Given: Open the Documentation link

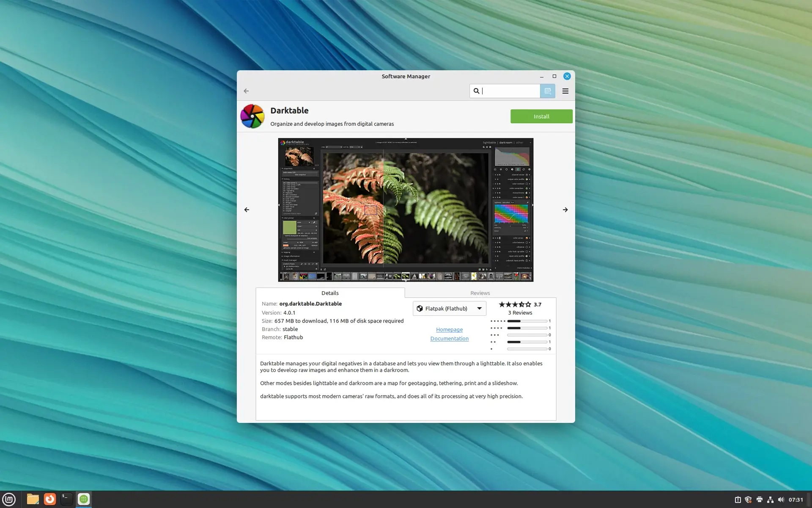Looking at the screenshot, I should point(449,338).
